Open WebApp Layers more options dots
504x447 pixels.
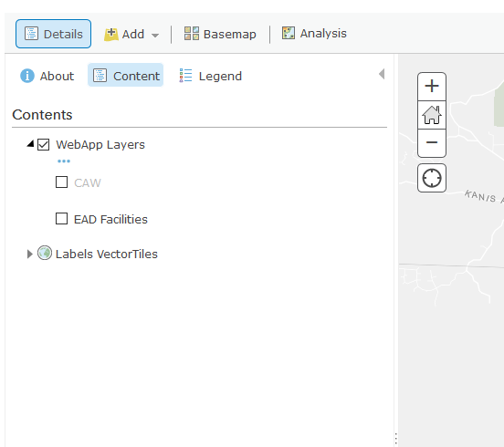pyautogui.click(x=64, y=161)
